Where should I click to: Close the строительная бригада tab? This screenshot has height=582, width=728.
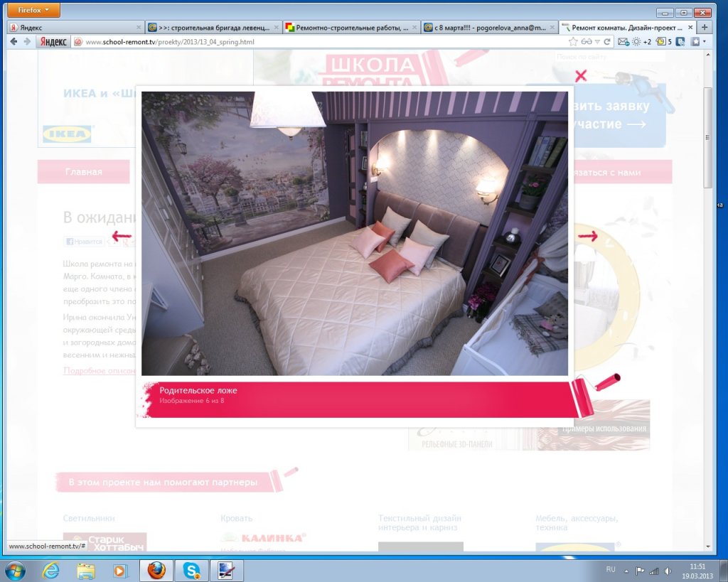277,28
